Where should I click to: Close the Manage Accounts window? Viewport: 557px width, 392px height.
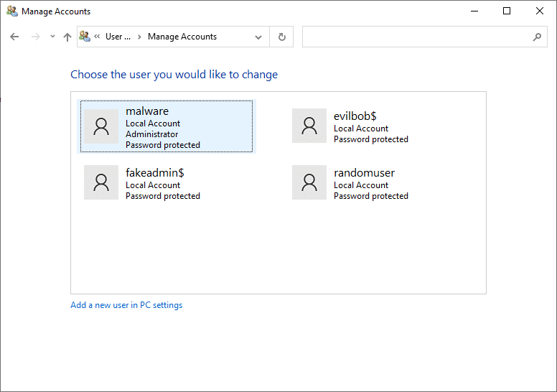(x=540, y=11)
